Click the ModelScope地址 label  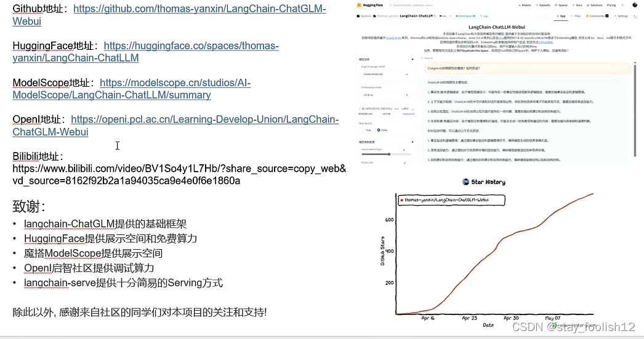53,82
